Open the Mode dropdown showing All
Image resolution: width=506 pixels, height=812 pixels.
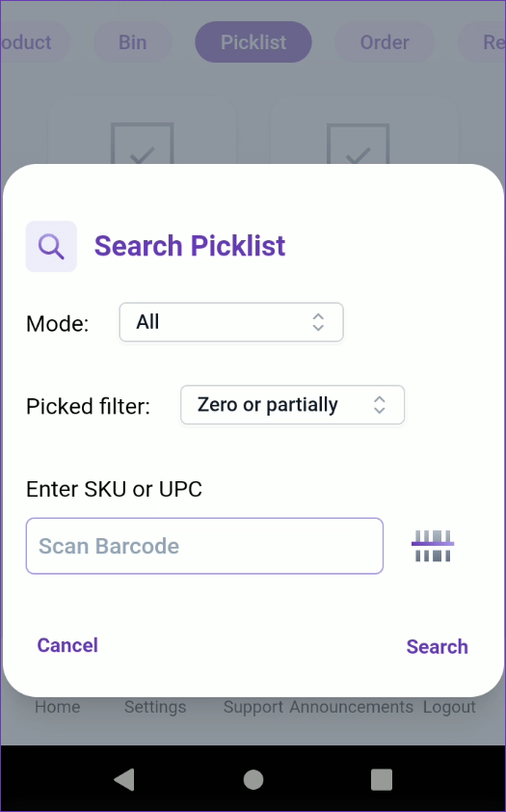tap(231, 322)
